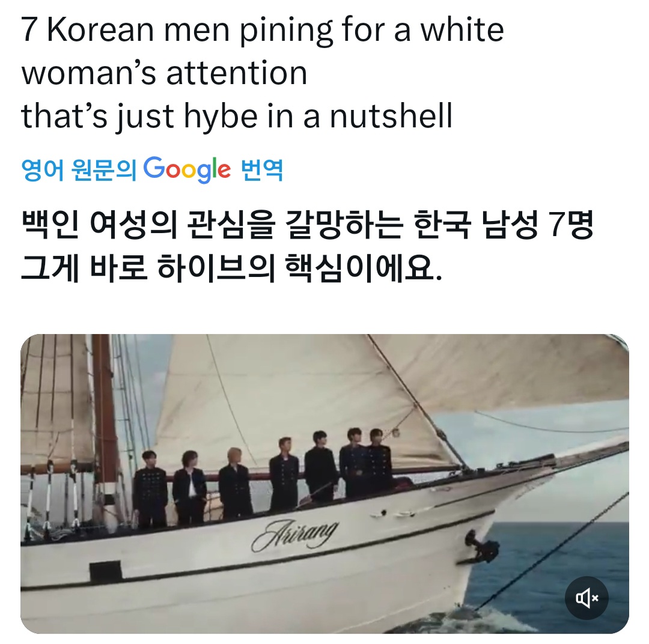Click the Korean line '그게 바로 하이브의 핵심이에요.'
Viewport: 649px width, 644px height.
click(231, 268)
